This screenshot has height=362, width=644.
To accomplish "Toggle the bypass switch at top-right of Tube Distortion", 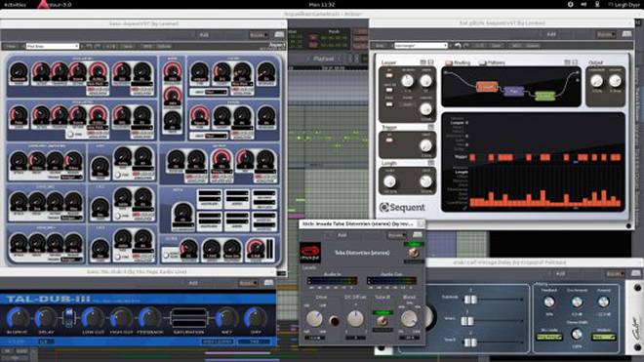I will [x=414, y=253].
